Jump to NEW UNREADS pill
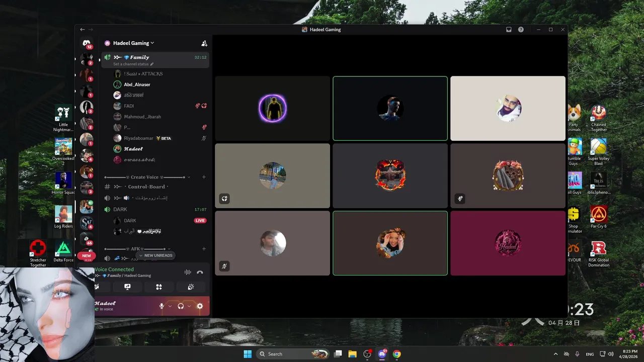Viewport: 644px width, 362px height. (156, 255)
